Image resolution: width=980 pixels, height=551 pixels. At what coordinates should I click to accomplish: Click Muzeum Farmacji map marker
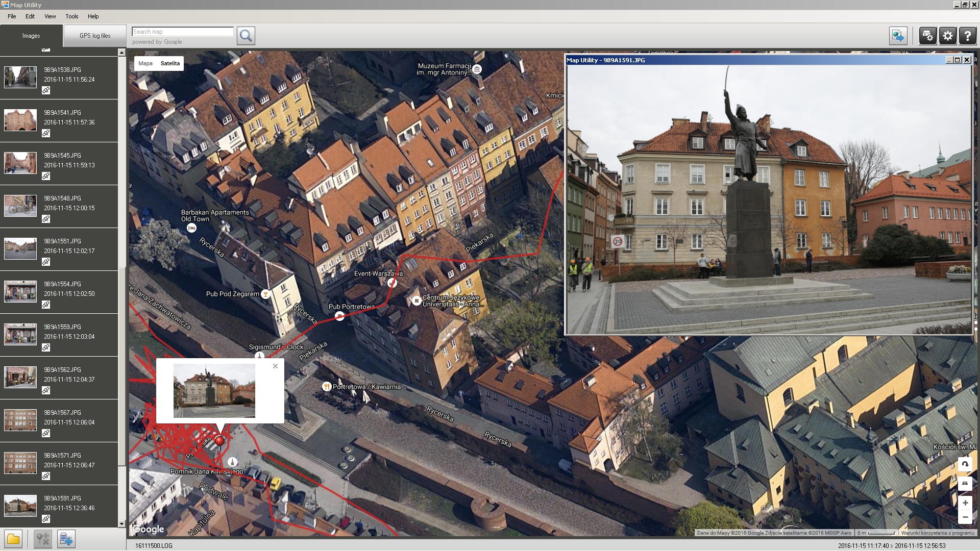click(x=477, y=69)
